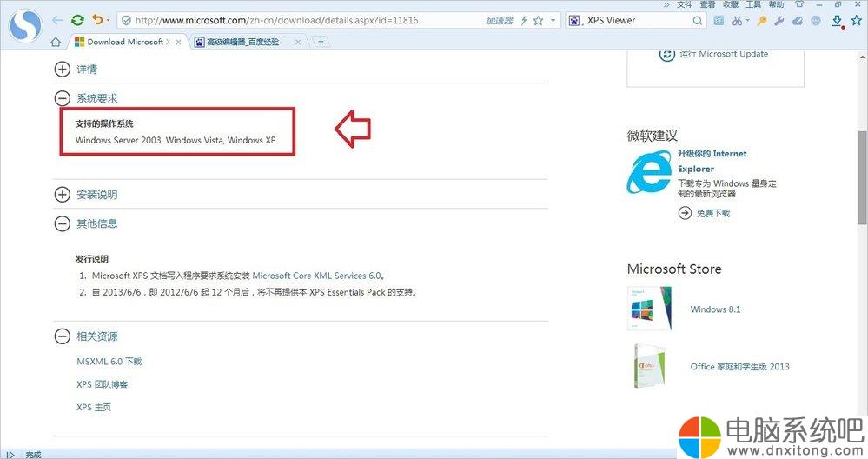The image size is (868, 459).
Task: Click the 完成 status bar text
Action: pos(33,455)
